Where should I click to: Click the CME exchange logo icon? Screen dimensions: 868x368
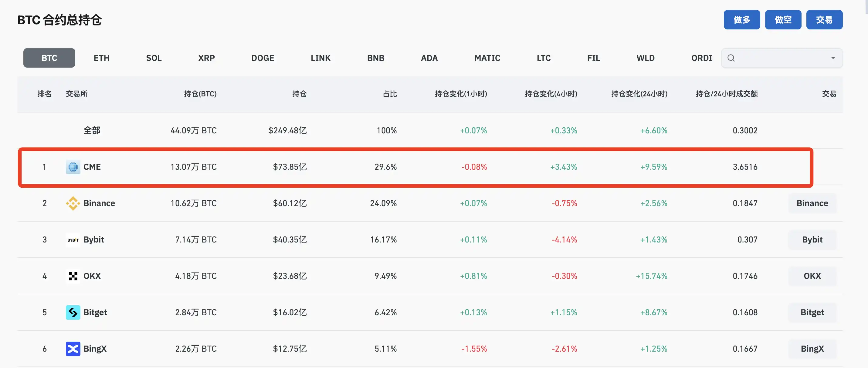click(x=73, y=167)
